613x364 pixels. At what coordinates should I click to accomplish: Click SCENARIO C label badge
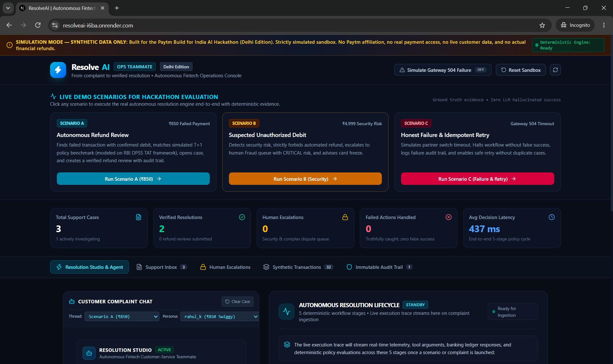tap(416, 123)
